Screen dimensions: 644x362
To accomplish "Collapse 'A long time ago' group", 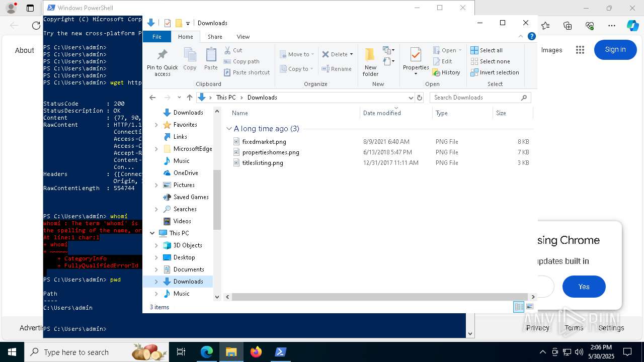I will [229, 129].
